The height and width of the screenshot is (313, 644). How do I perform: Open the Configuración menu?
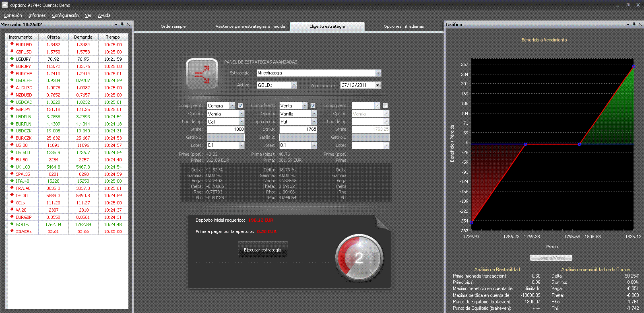pos(65,15)
